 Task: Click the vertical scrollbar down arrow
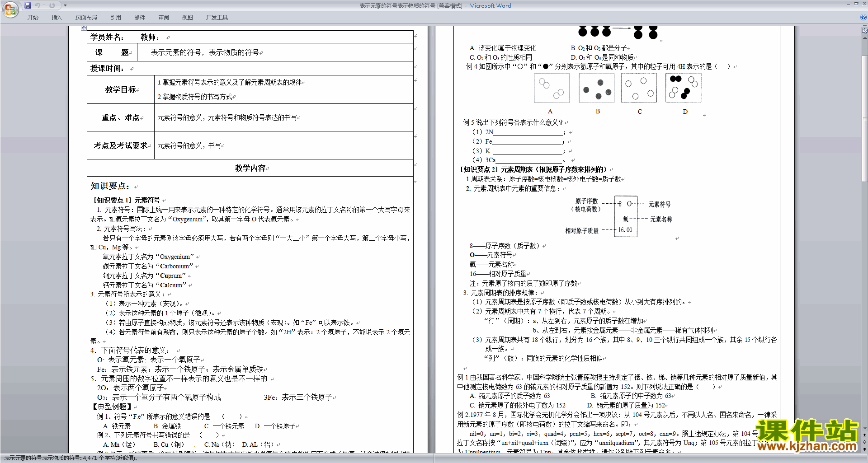864,428
